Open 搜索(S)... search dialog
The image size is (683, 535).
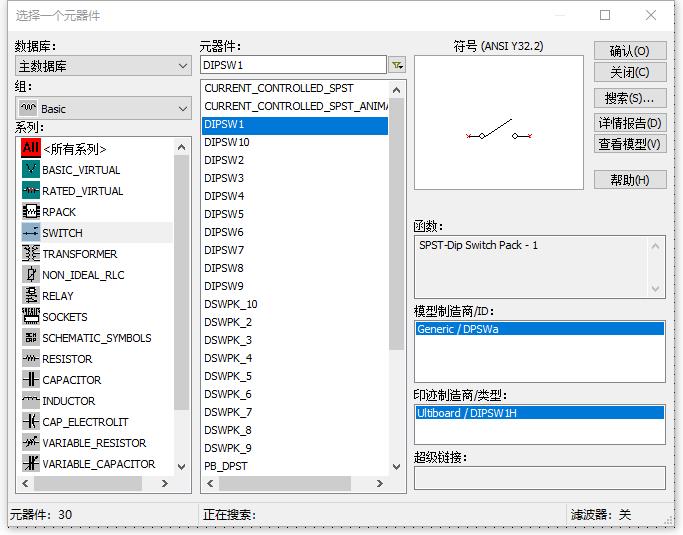tap(630, 98)
